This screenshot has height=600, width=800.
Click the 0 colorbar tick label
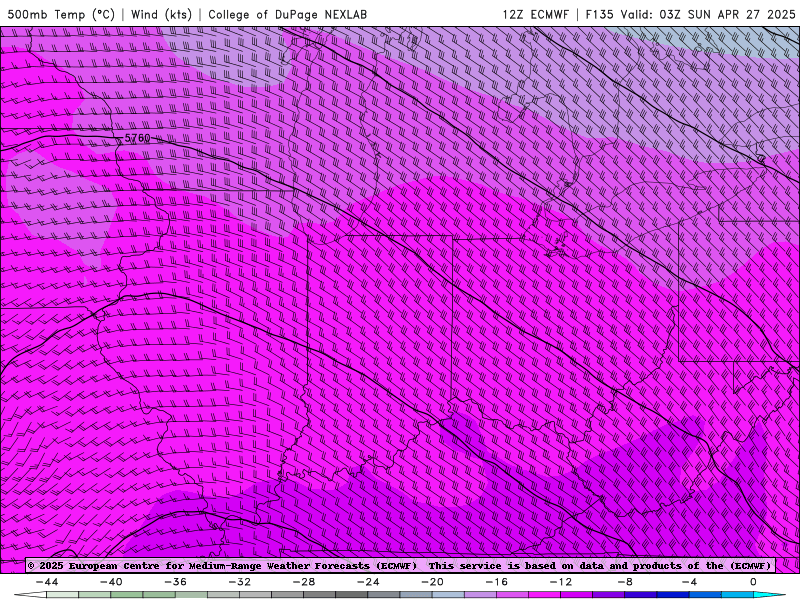coord(753,582)
